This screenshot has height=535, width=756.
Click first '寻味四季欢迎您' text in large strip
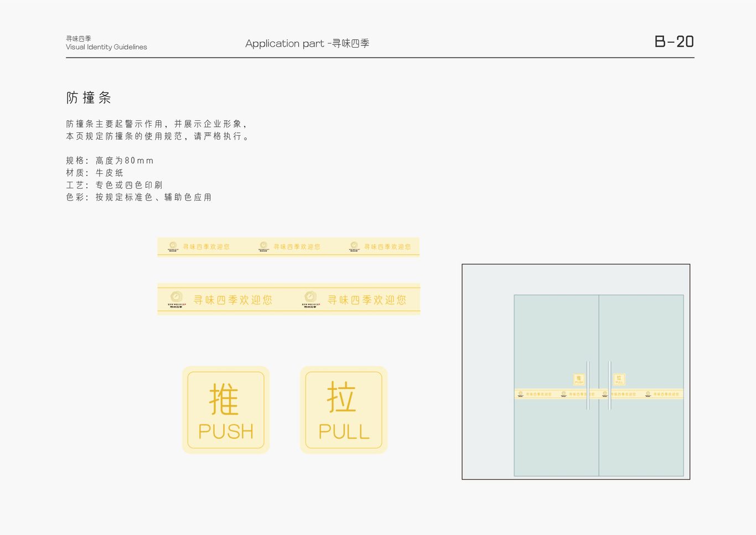pyautogui.click(x=232, y=300)
